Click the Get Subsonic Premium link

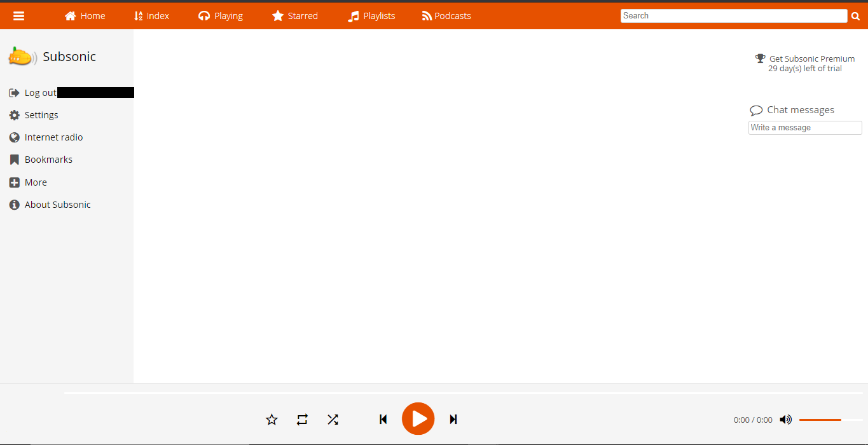[811, 58]
